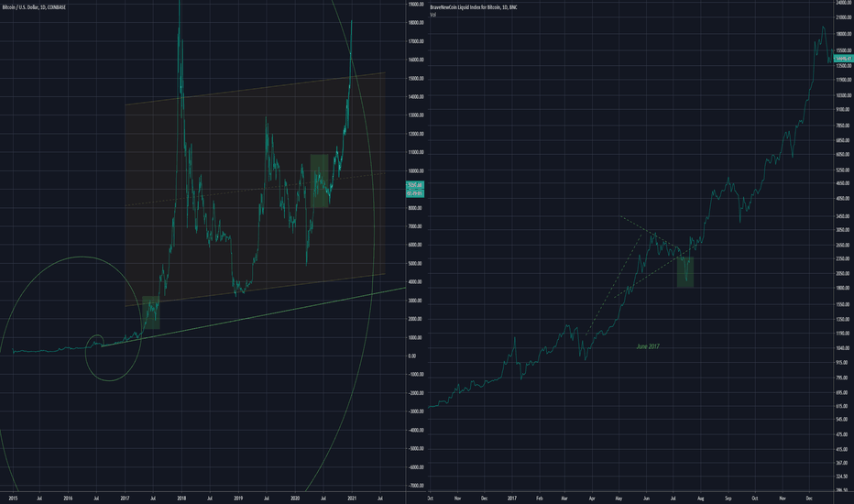This screenshot has width=854, height=504.
Task: Click the 12000.00 price level label
Action: click(x=416, y=134)
